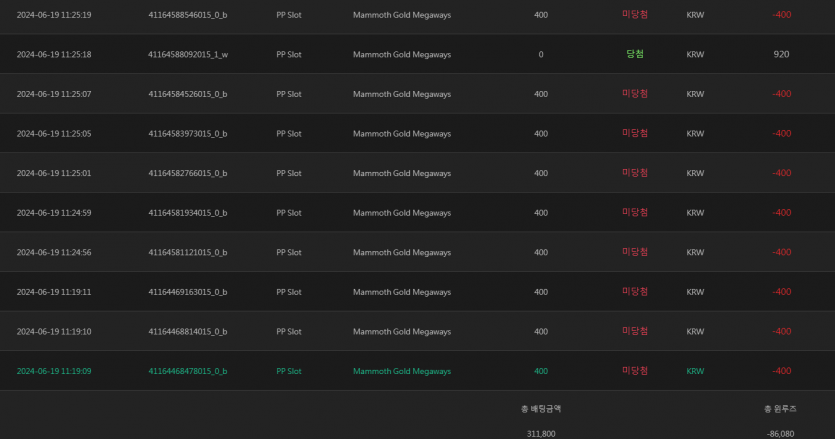Click Mammoth Gold Megaways in the 11:25:18 row
The width and height of the screenshot is (835, 439).
coord(402,54)
